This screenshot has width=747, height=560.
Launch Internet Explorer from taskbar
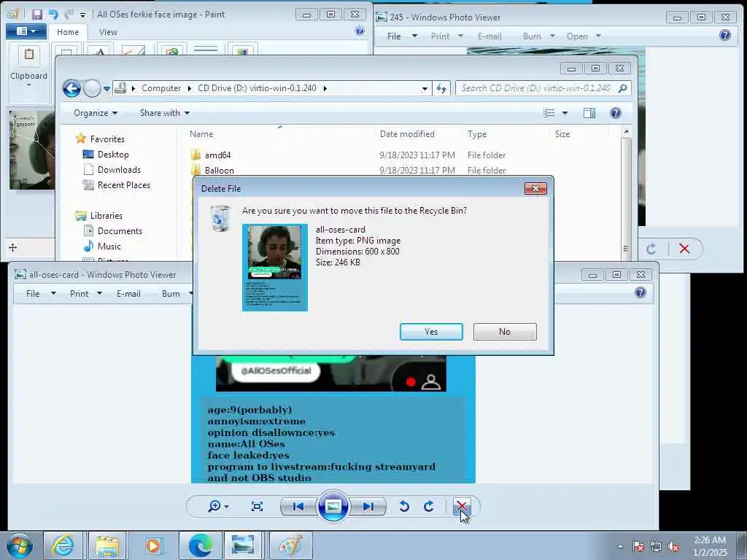63,545
